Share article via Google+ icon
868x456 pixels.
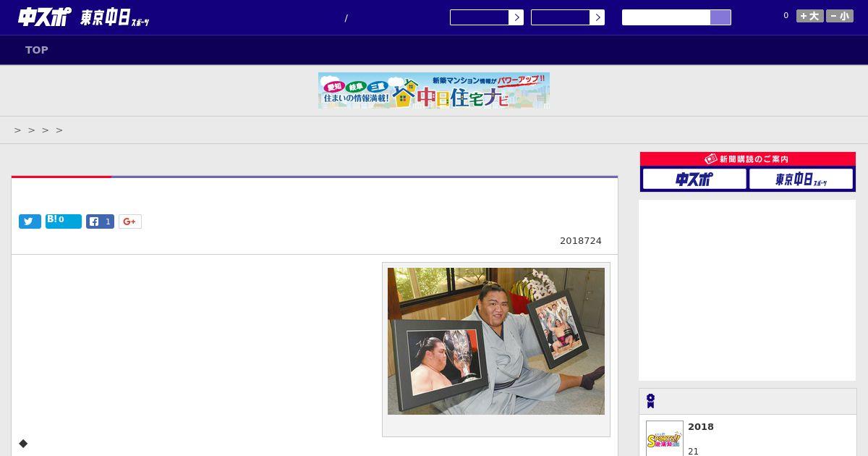[x=130, y=221]
